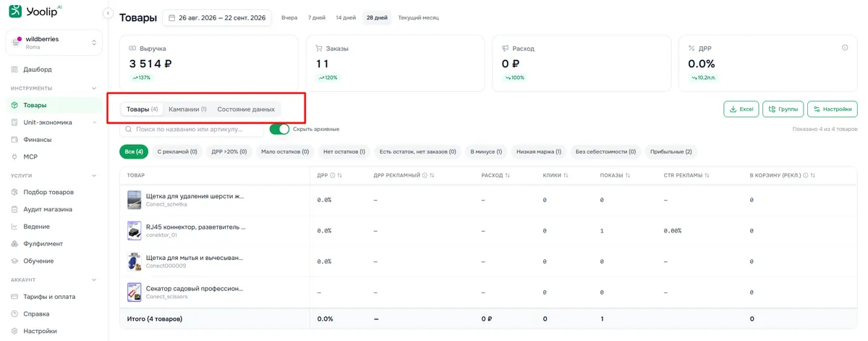Collapse the УСЛУГИ section
Image resolution: width=868 pixels, height=341 pixels.
[94, 175]
